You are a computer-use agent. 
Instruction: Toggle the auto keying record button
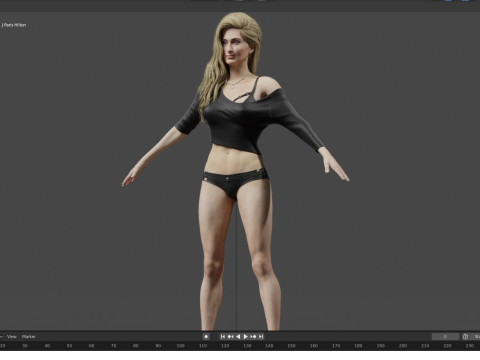[206, 337]
